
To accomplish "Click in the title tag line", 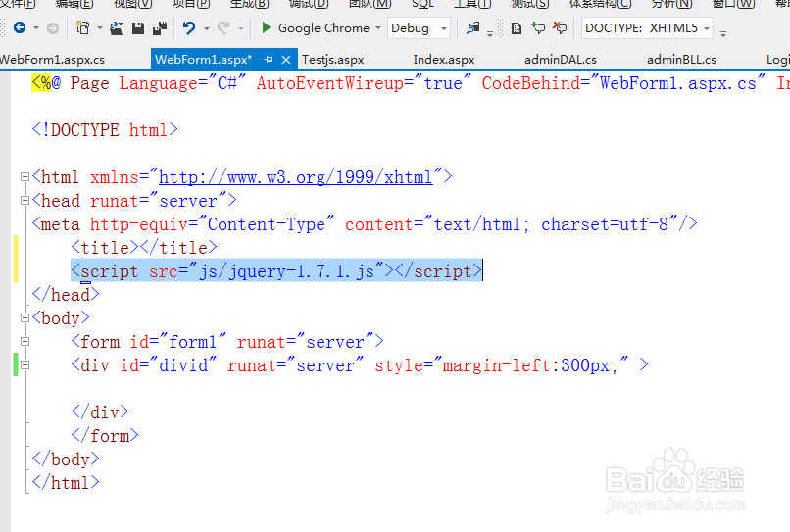I will (144, 247).
